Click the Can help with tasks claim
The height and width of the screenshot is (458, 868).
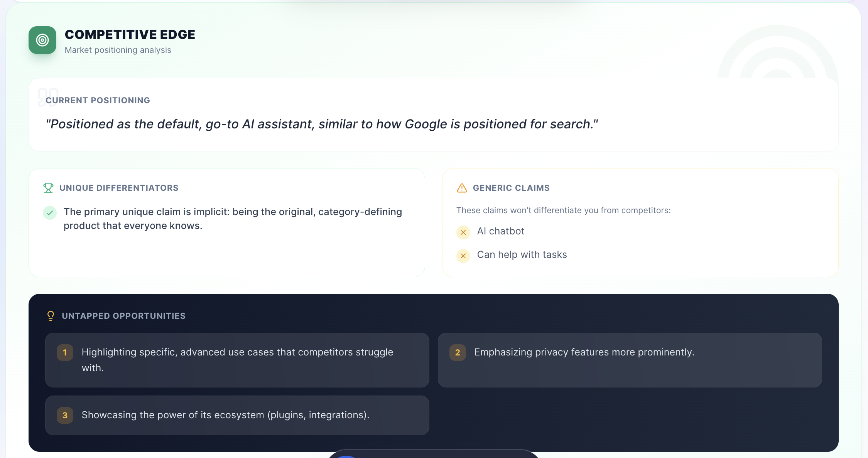tap(522, 254)
